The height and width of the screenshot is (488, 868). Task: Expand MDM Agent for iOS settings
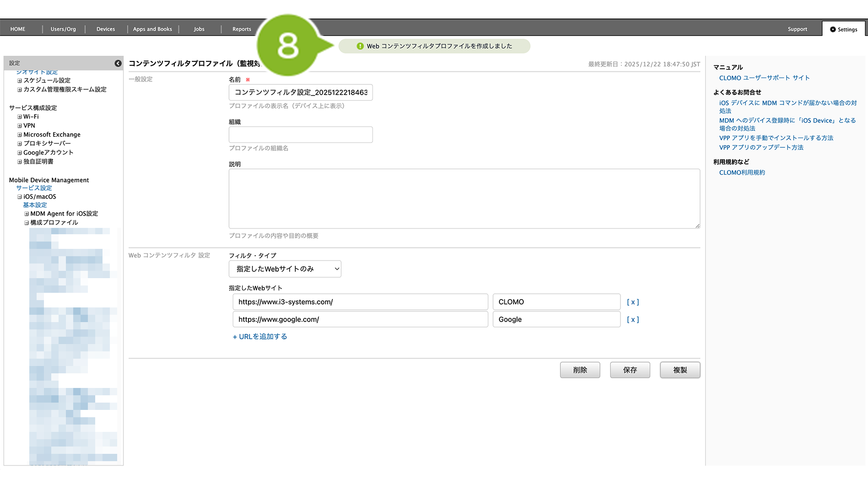coord(26,214)
